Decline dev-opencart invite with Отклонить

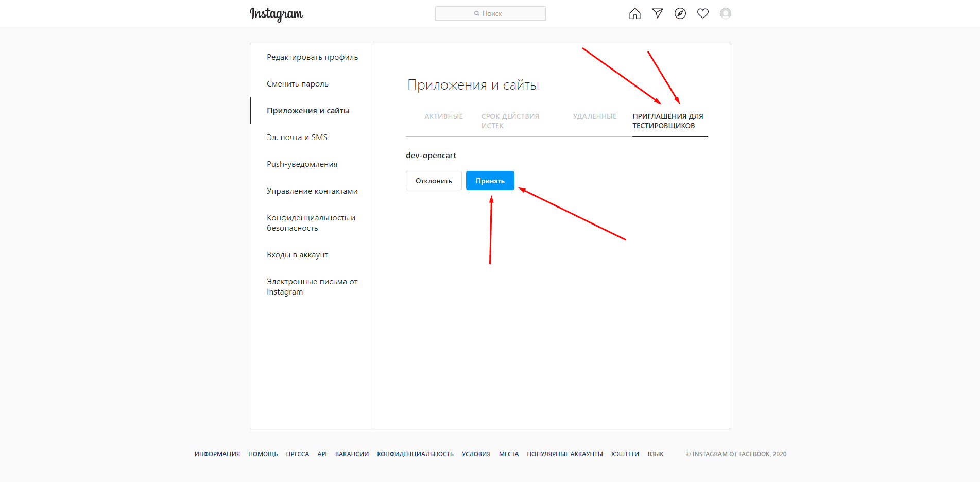point(434,181)
